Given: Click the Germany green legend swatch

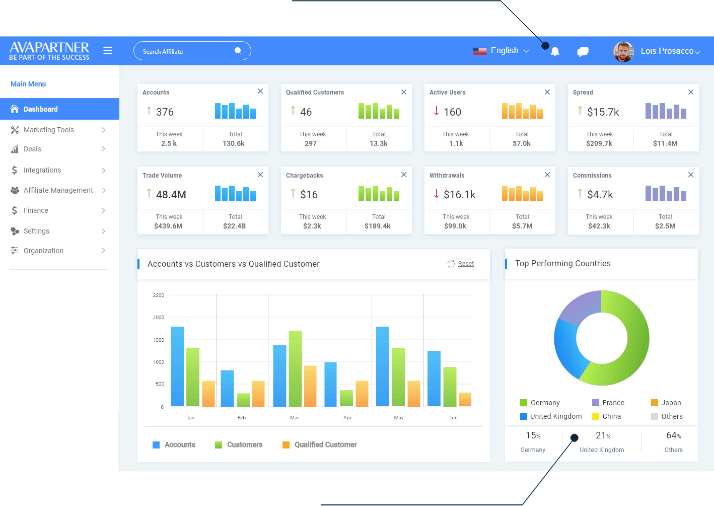Looking at the screenshot, I should click(523, 402).
